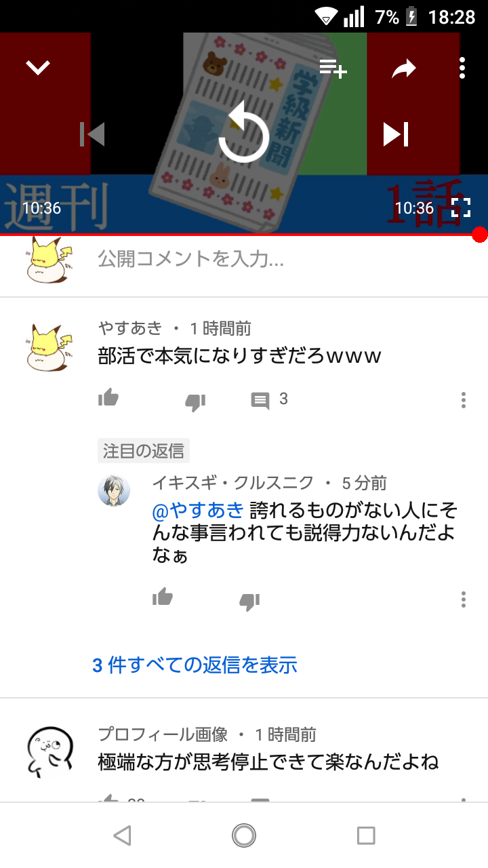The height and width of the screenshot is (868, 488).
Task: Open options menu for イキスギ・クルスニク's reply
Action: point(464,599)
